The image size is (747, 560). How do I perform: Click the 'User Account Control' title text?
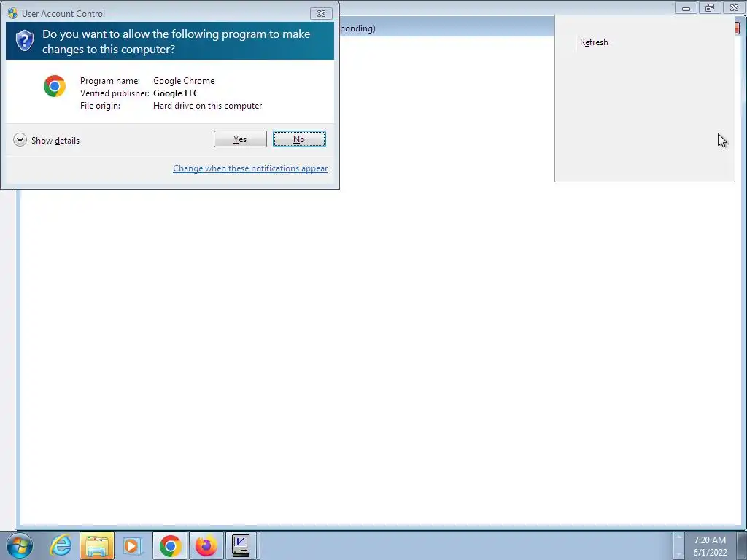[x=63, y=14]
